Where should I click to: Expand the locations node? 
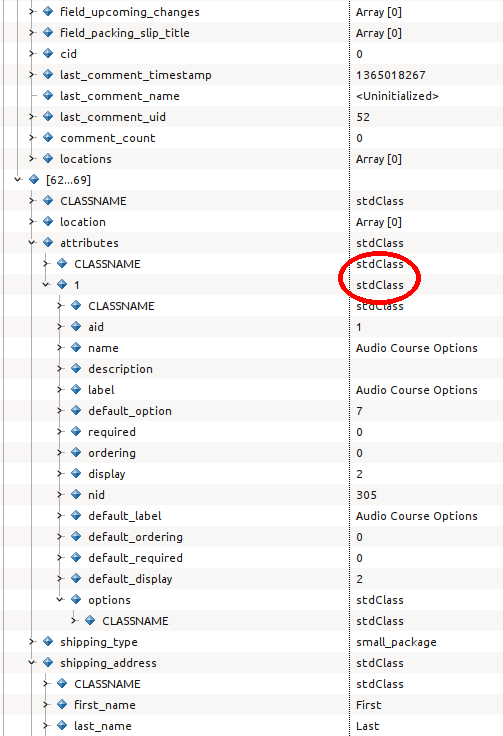32,158
